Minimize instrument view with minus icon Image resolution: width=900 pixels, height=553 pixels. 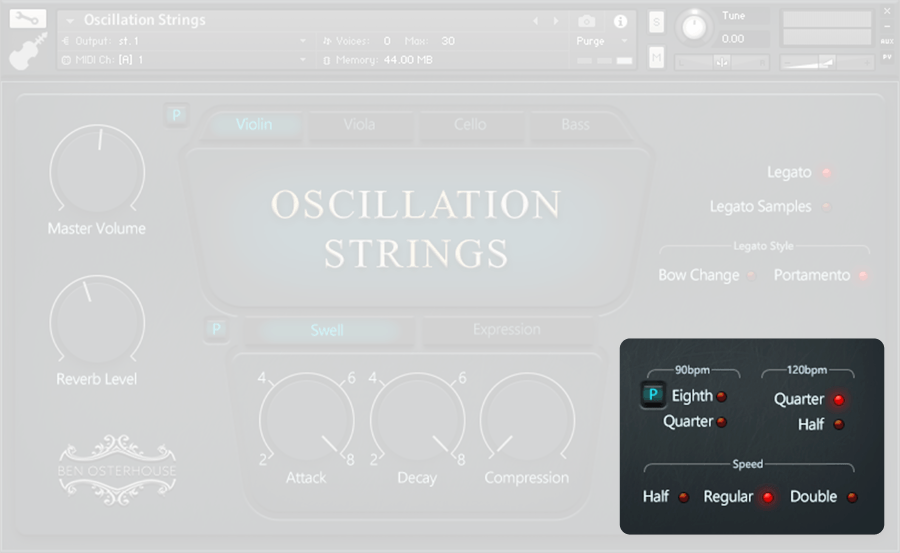[x=887, y=26]
